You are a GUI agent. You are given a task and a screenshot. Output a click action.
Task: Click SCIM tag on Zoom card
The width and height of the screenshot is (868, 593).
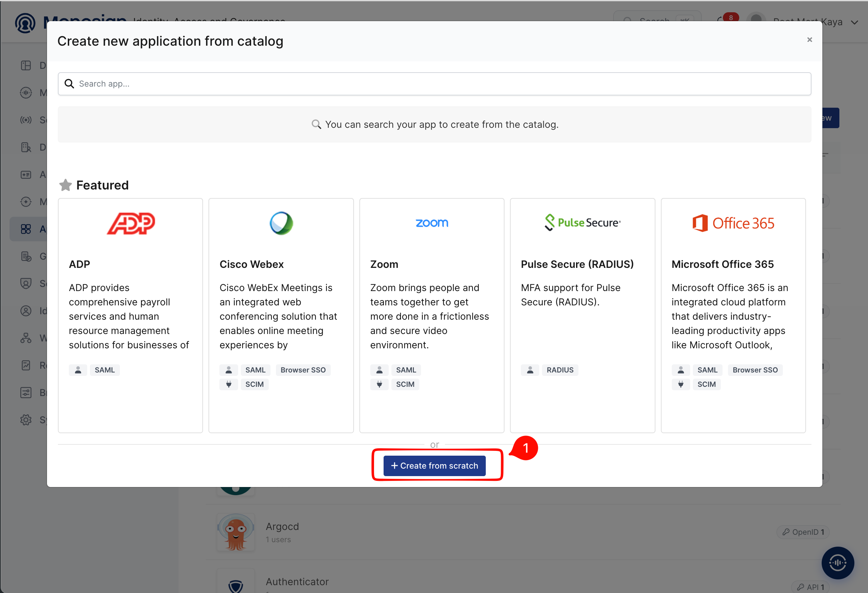[x=405, y=384]
